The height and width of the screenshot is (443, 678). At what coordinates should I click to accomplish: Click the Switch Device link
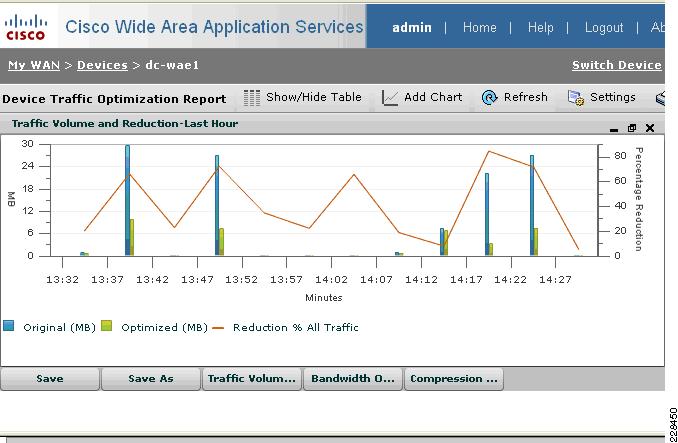pyautogui.click(x=617, y=65)
